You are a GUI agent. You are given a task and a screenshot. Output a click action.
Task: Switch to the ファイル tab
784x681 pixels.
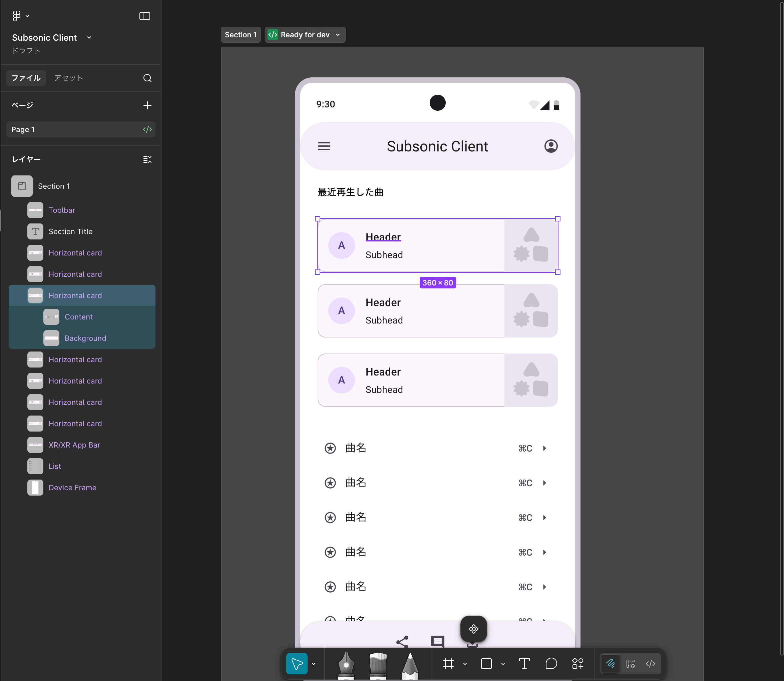coord(26,78)
